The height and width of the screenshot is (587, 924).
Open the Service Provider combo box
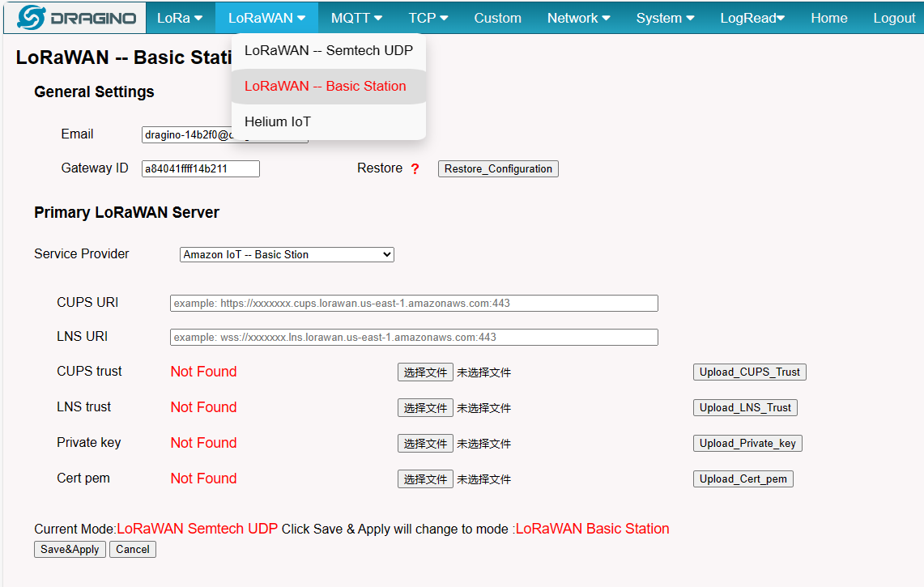click(x=287, y=254)
